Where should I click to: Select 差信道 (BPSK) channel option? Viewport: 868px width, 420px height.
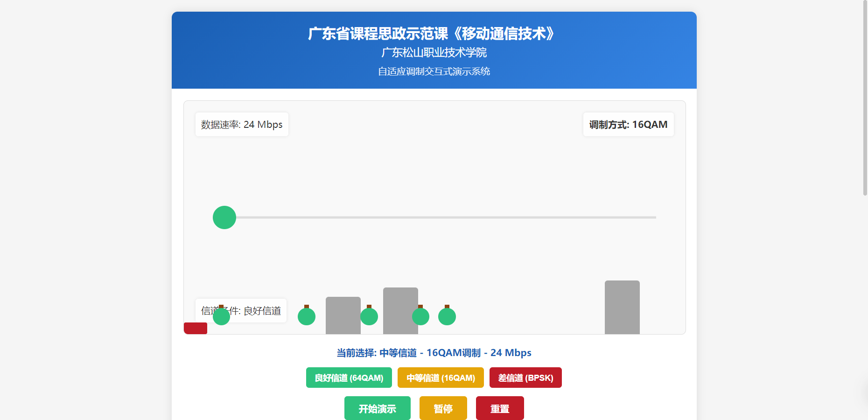[525, 378]
